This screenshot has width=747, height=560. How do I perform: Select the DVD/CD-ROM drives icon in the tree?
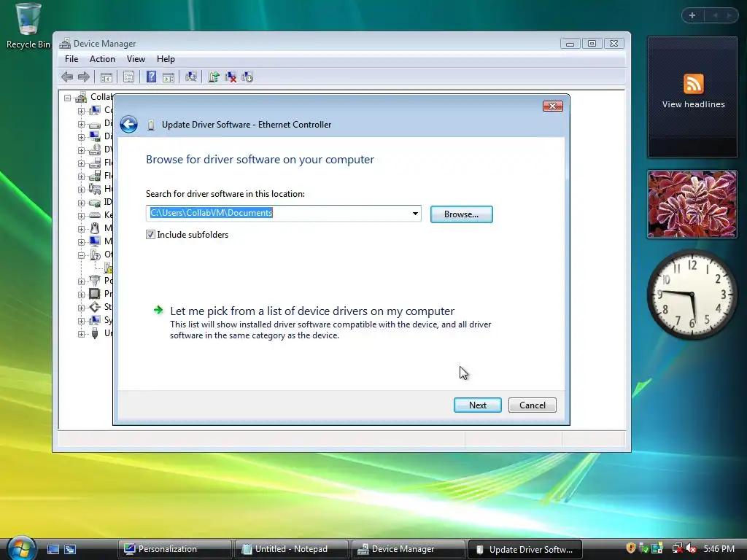pyautogui.click(x=95, y=149)
